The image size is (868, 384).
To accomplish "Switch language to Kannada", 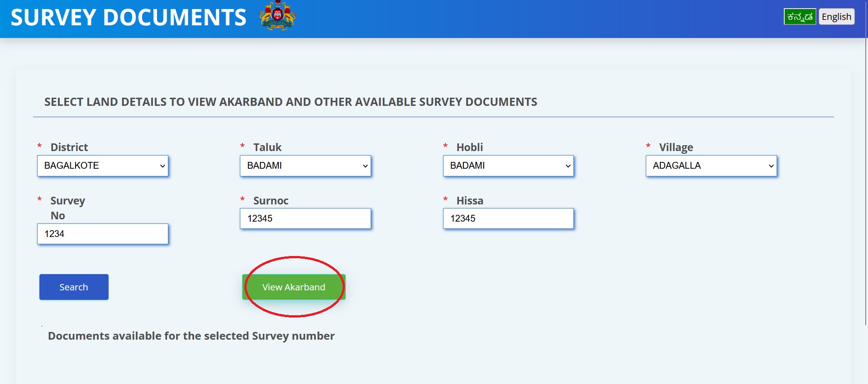I will (800, 17).
